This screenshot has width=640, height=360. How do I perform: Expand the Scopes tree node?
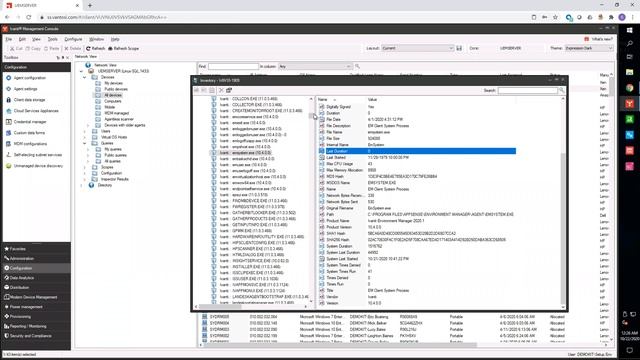pyautogui.click(x=84, y=167)
